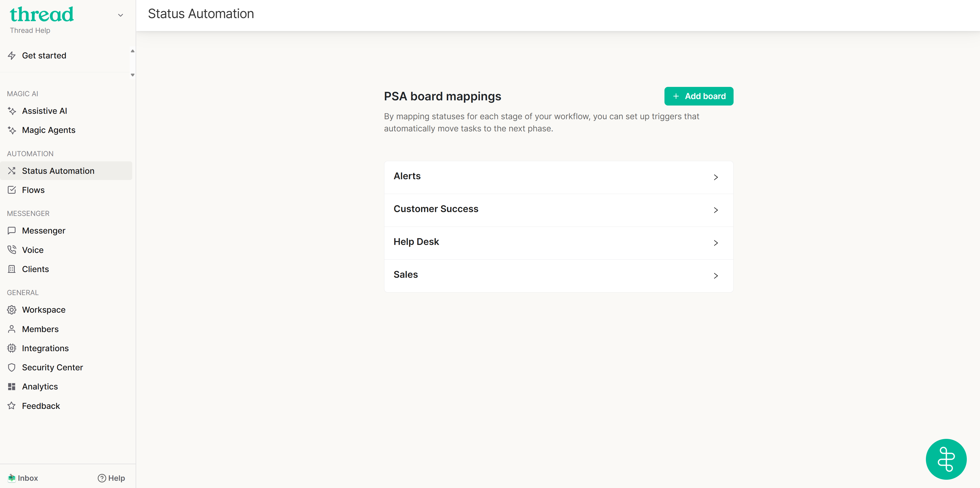Open the Alerts board mapping

coord(559,177)
